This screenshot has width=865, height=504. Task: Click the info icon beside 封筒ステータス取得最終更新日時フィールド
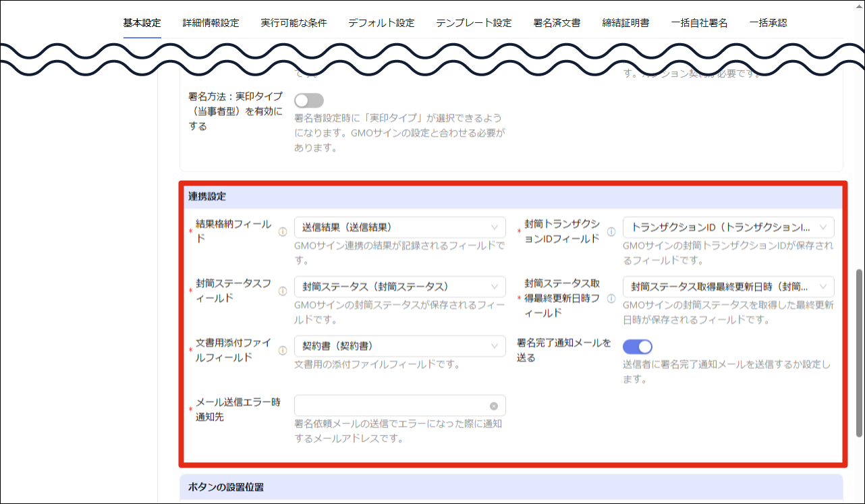[611, 298]
